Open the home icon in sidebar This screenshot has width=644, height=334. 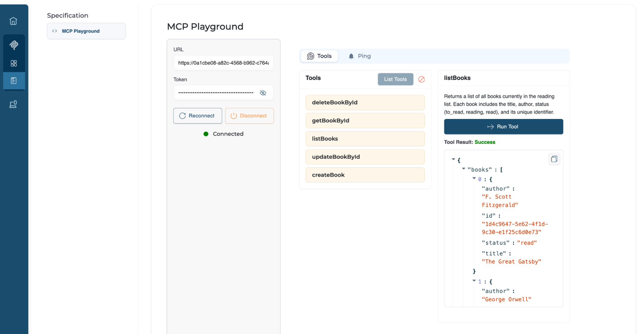click(x=13, y=21)
